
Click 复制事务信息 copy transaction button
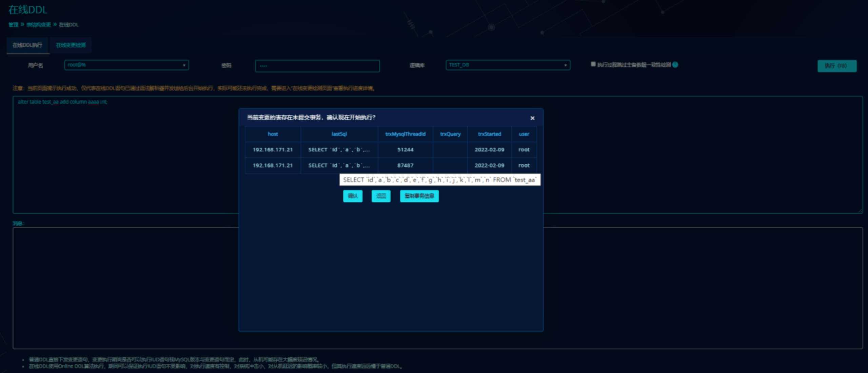419,196
